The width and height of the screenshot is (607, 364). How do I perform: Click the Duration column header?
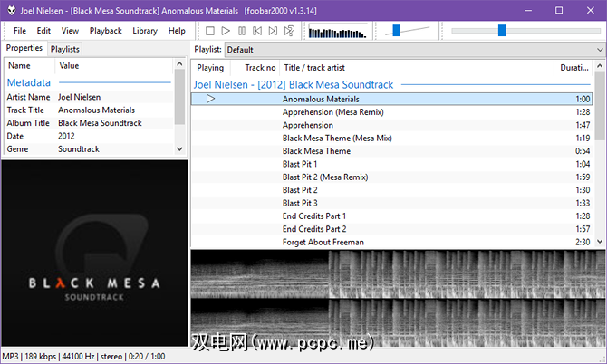pos(573,67)
